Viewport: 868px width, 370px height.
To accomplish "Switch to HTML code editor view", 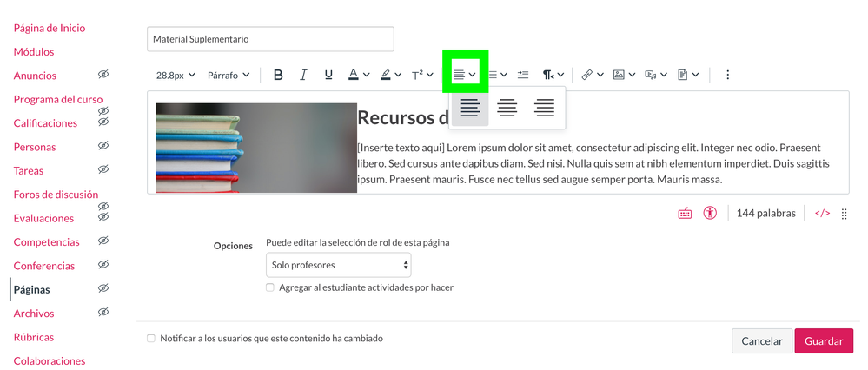I will tap(822, 213).
